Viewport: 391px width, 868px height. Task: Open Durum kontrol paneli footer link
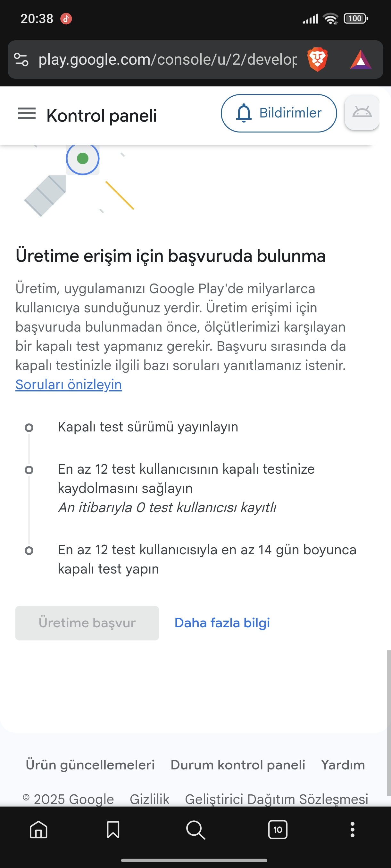click(238, 765)
